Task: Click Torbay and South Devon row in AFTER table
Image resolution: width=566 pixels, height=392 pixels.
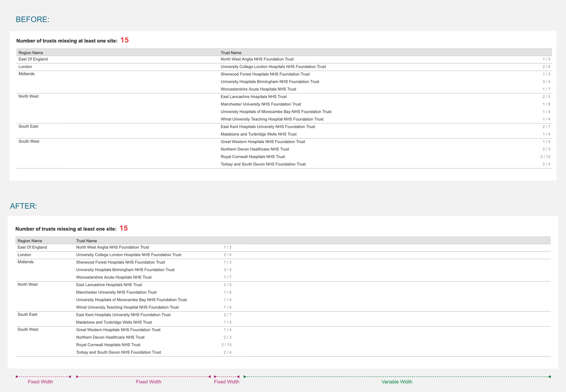Action: click(283, 352)
